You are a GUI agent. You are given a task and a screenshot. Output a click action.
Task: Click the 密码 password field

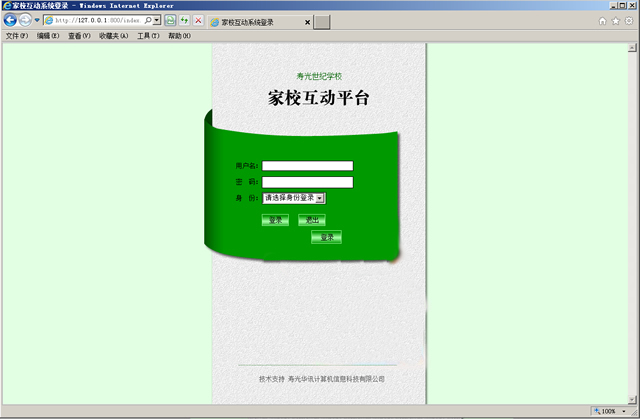pyautogui.click(x=307, y=182)
